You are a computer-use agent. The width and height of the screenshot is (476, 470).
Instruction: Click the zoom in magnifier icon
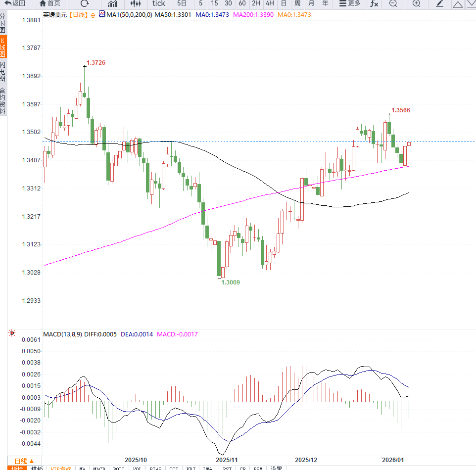click(417, 3)
